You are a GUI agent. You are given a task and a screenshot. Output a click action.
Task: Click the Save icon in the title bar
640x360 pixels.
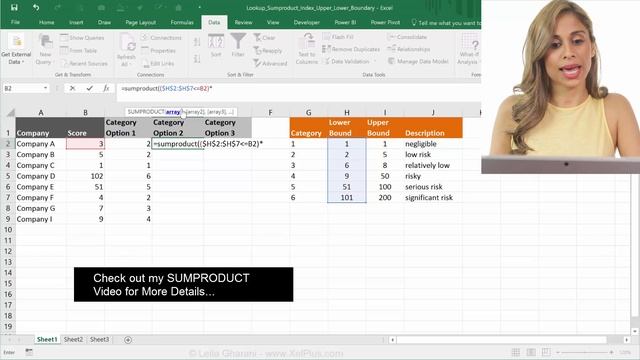pyautogui.click(x=14, y=7)
